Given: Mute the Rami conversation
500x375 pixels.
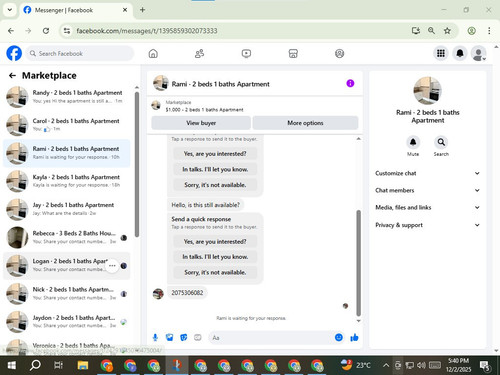Looking at the screenshot, I should (413, 143).
